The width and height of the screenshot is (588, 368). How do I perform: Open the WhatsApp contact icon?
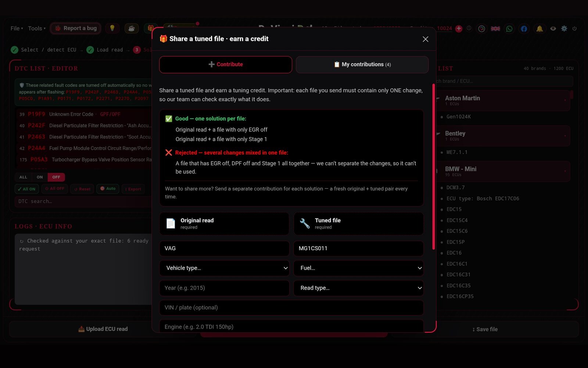tap(509, 28)
